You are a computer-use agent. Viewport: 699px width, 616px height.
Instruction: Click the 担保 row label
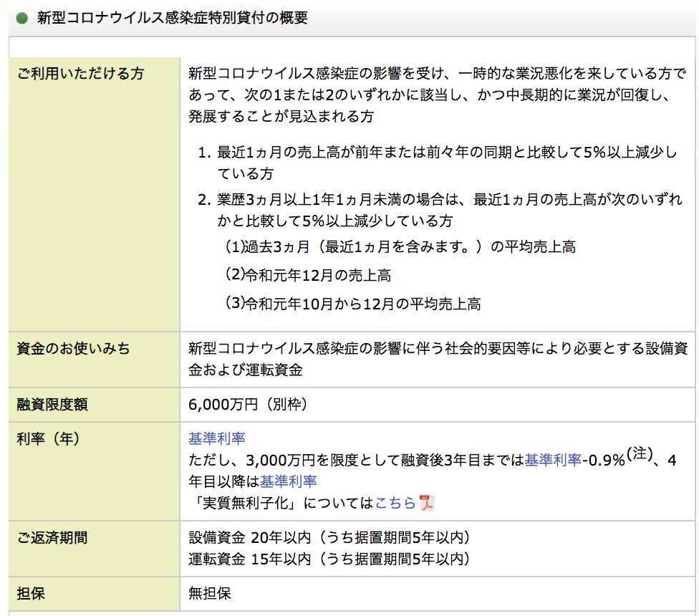click(31, 593)
